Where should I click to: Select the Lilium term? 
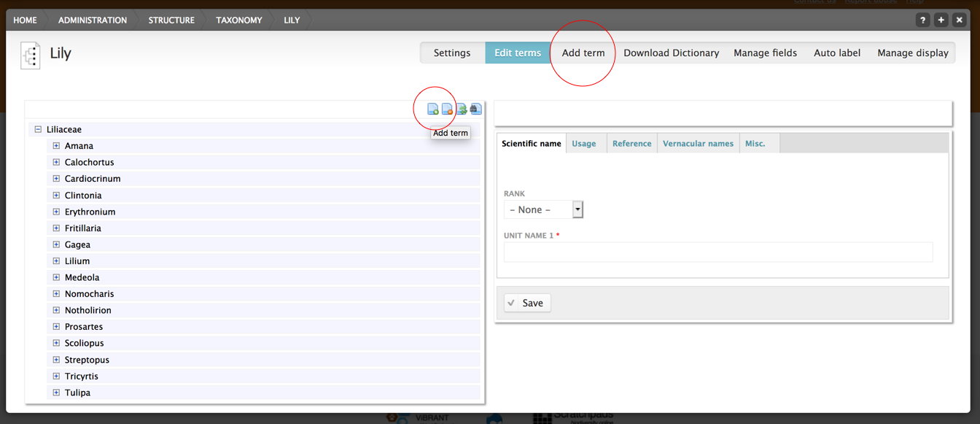[77, 261]
